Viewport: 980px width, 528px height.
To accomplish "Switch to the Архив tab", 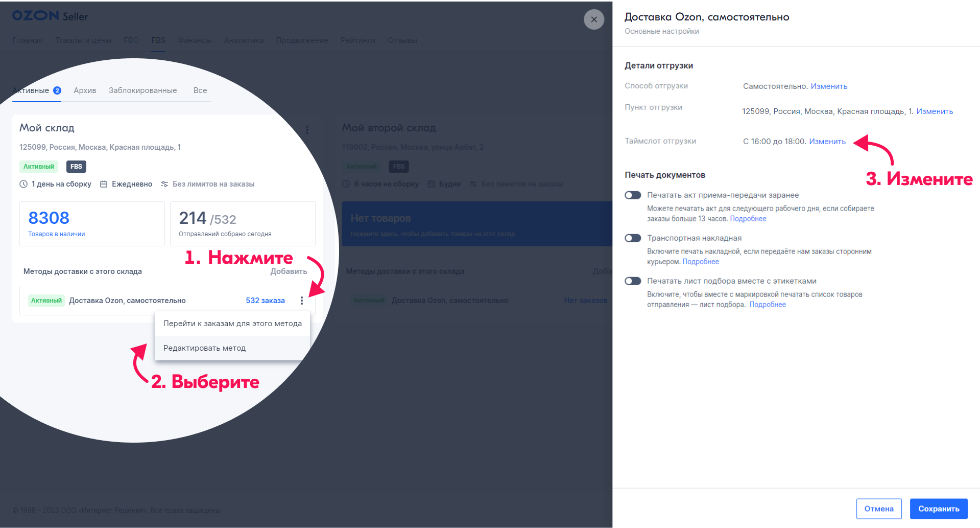I will pyautogui.click(x=85, y=90).
